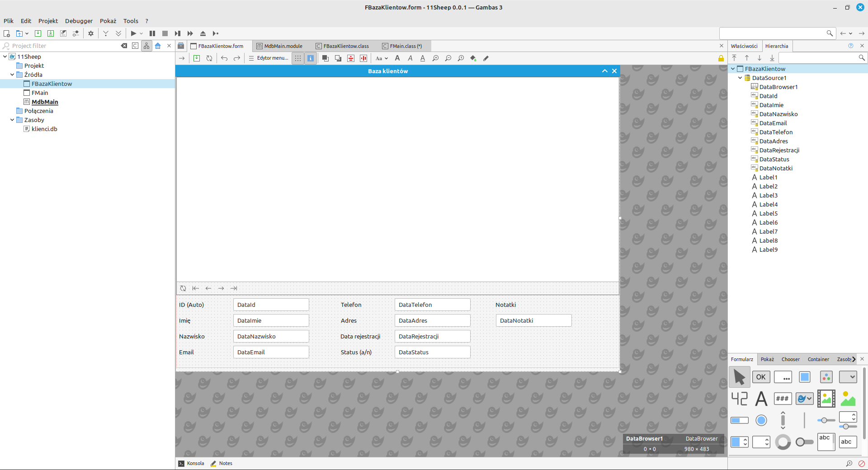Toggle the grid display button

298,58
